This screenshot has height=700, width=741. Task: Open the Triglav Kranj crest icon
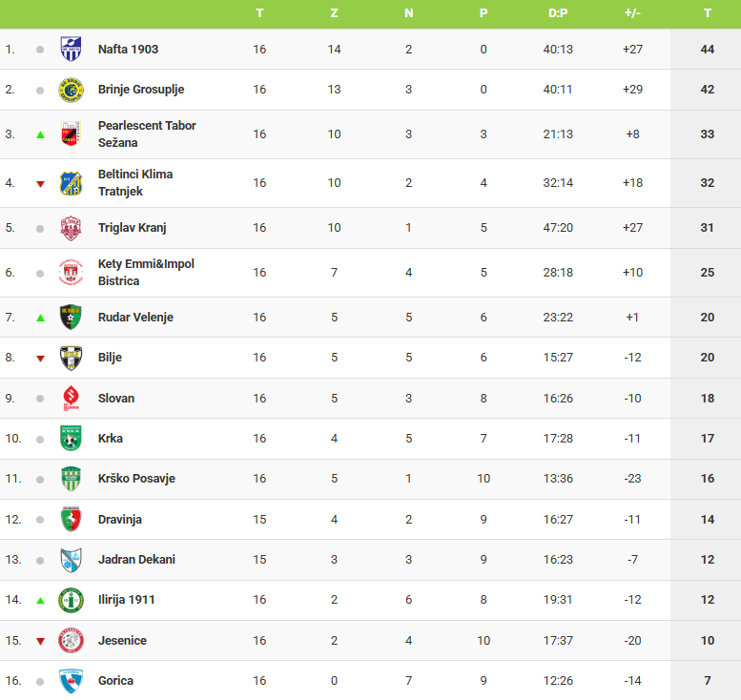pyautogui.click(x=71, y=228)
